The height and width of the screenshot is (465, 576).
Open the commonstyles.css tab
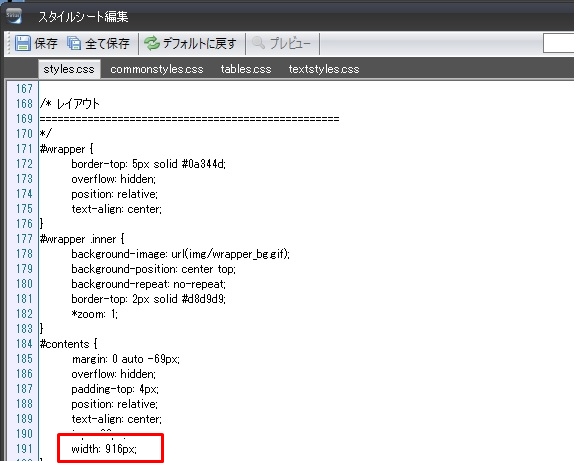[x=157, y=69]
